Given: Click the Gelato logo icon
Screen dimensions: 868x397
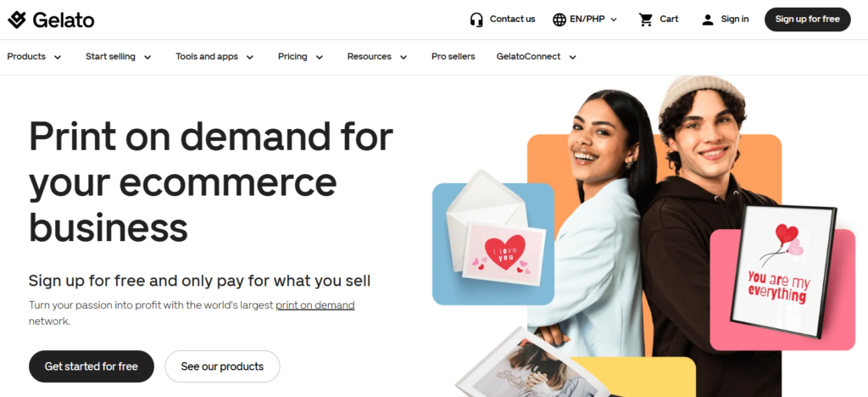Looking at the screenshot, I should [17, 20].
